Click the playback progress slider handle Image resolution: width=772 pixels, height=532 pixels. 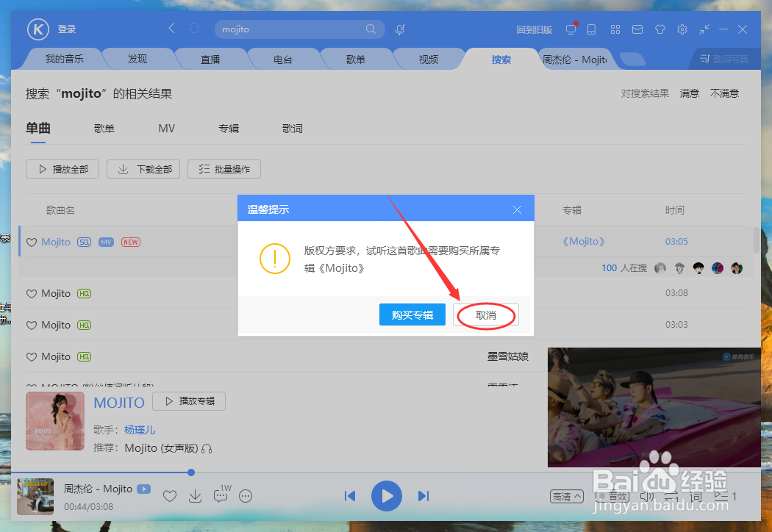(191, 472)
